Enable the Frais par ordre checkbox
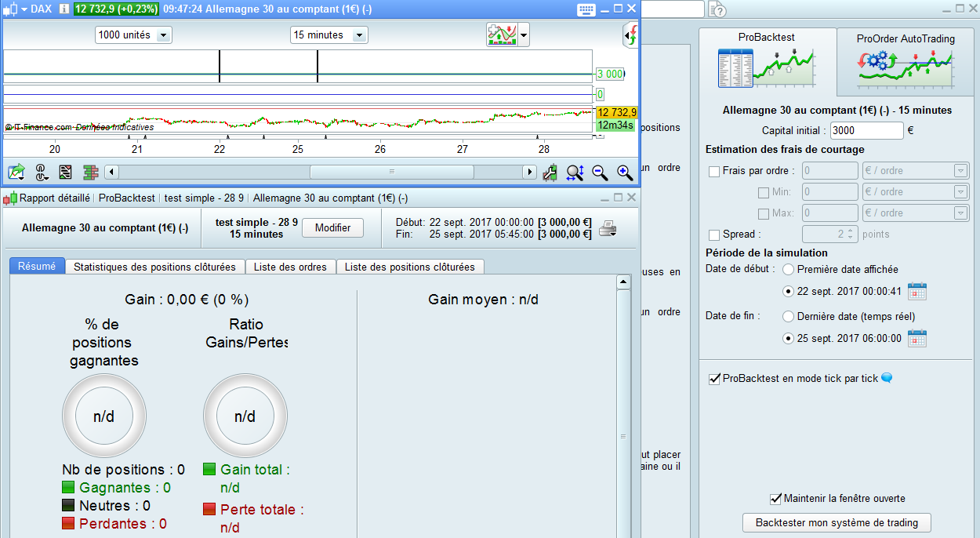The width and height of the screenshot is (980, 538). tap(714, 171)
